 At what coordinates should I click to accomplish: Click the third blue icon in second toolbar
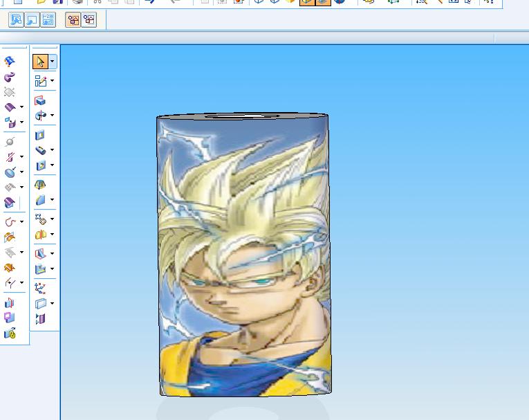[x=48, y=20]
